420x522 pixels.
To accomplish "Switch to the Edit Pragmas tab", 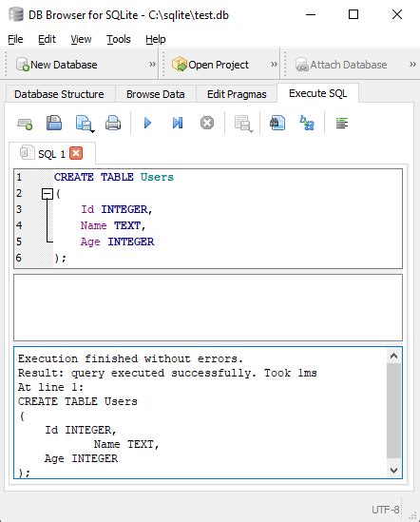I will coord(237,94).
